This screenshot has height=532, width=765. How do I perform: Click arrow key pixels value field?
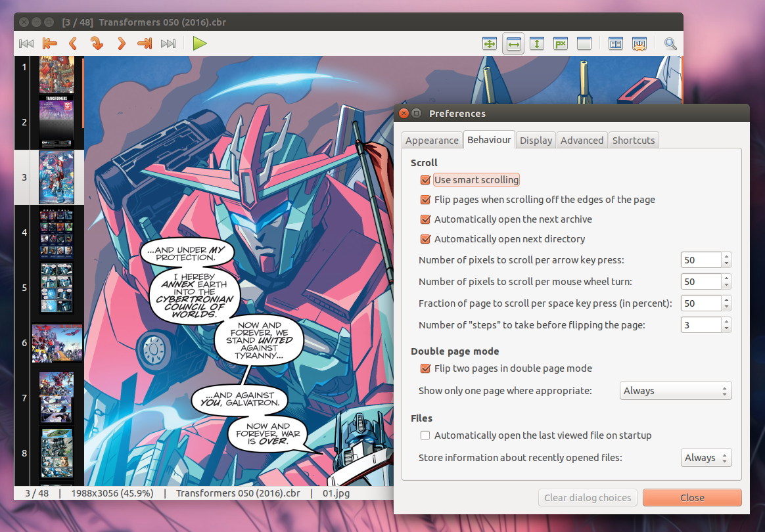(701, 260)
